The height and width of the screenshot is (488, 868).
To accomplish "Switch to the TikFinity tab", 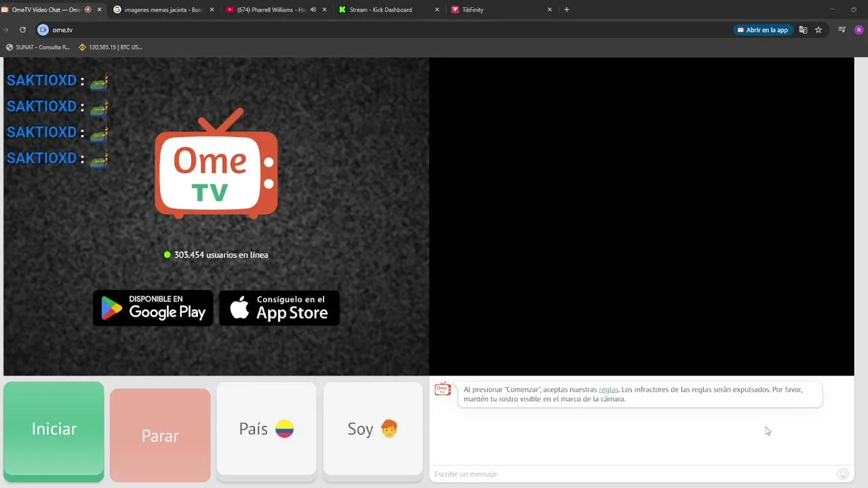I will 502,9.
